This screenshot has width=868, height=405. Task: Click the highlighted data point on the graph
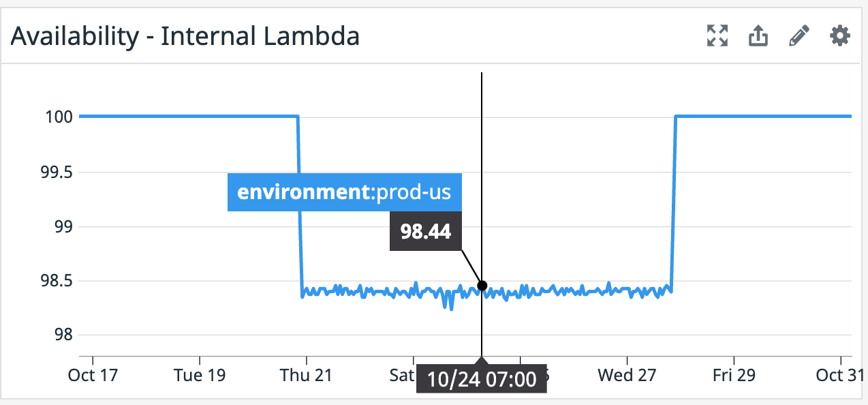pyautogui.click(x=482, y=284)
